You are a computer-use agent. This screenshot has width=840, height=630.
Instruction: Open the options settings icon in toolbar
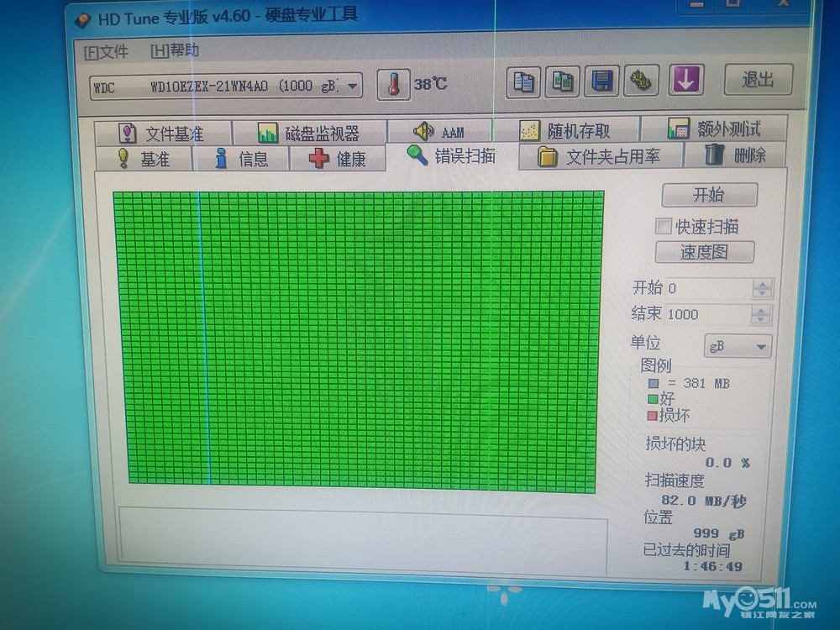coord(641,81)
